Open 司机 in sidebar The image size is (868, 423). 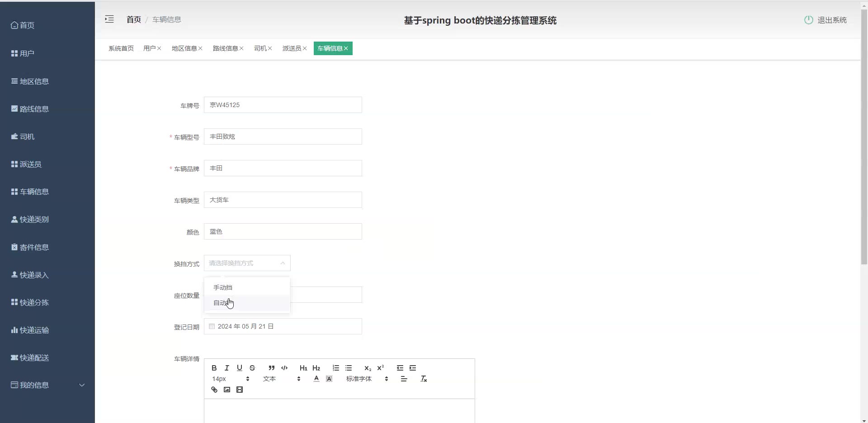[47, 136]
